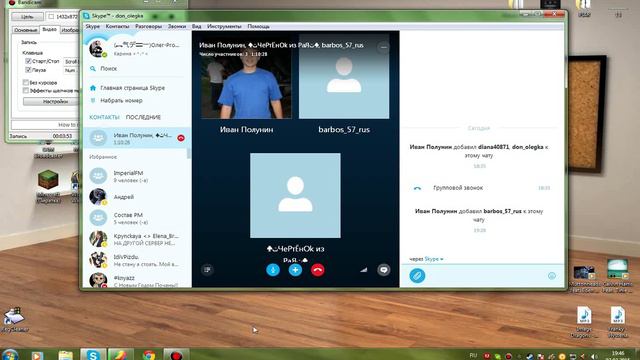Click the Bandicam record icon in taskbar
Screen dimensions: 640x360
click(176, 355)
